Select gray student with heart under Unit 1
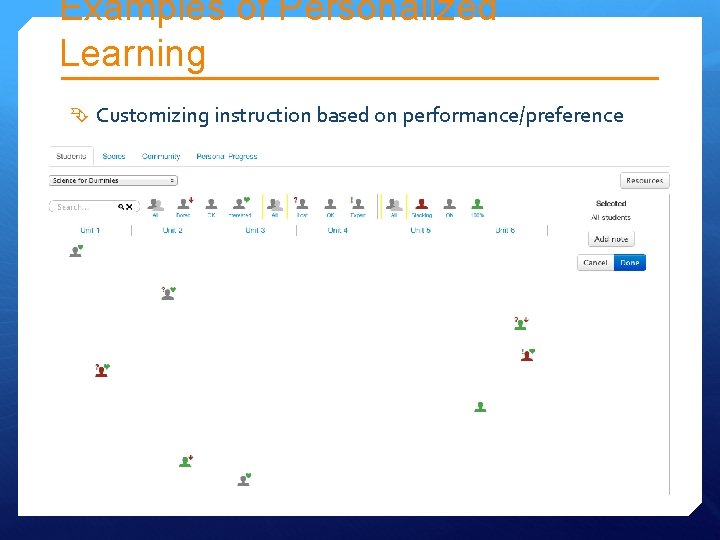This screenshot has height=540, width=720. coord(76,251)
